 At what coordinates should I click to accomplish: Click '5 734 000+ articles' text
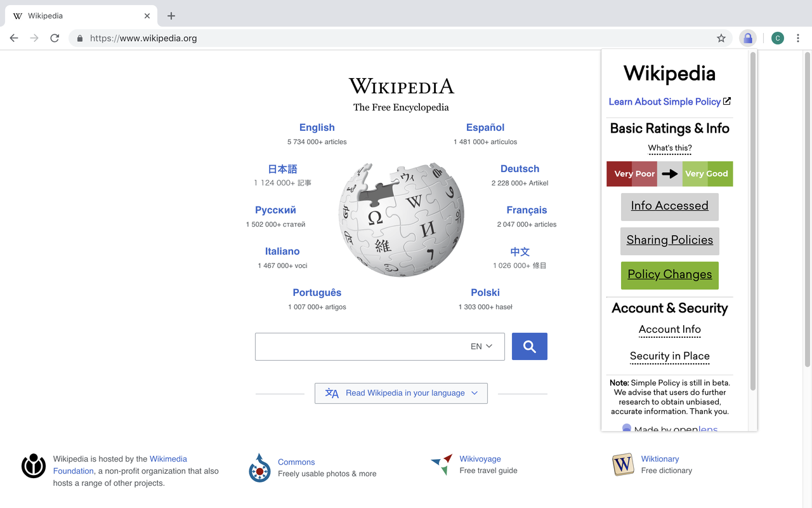(317, 142)
